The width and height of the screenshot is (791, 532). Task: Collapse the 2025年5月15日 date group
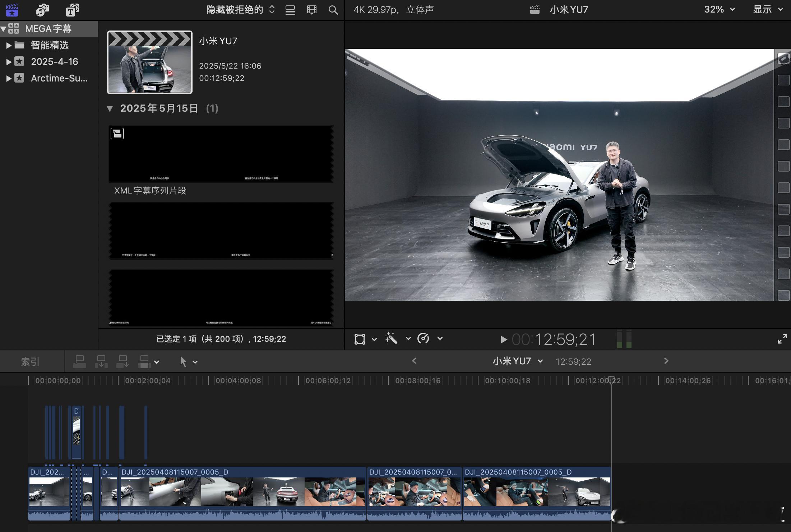tap(110, 109)
